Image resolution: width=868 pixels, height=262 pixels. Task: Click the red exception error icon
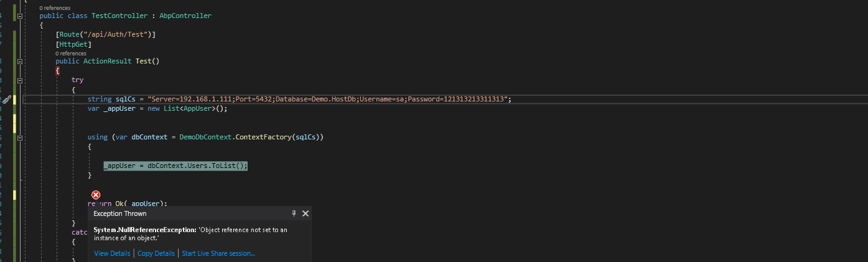[96, 195]
